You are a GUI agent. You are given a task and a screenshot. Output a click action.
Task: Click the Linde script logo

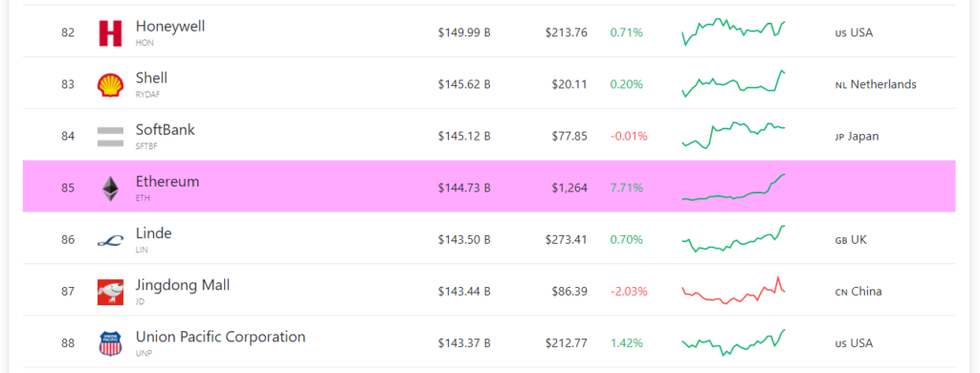111,241
